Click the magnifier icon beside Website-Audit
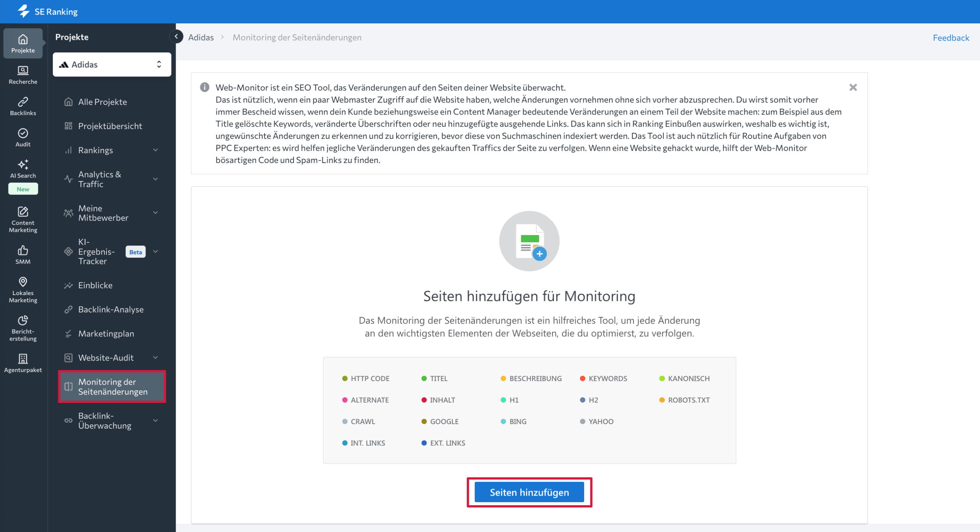Image resolution: width=980 pixels, height=532 pixels. point(69,357)
